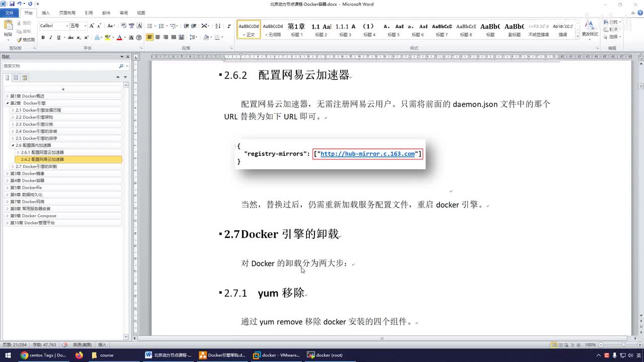
Task: Switch to the View (视图) tab
Action: [x=141, y=13]
